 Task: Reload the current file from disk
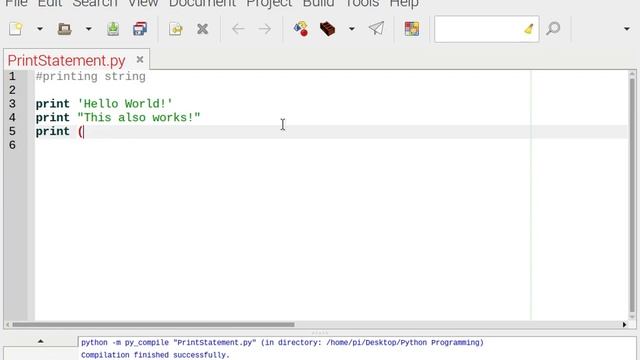tap(176, 29)
